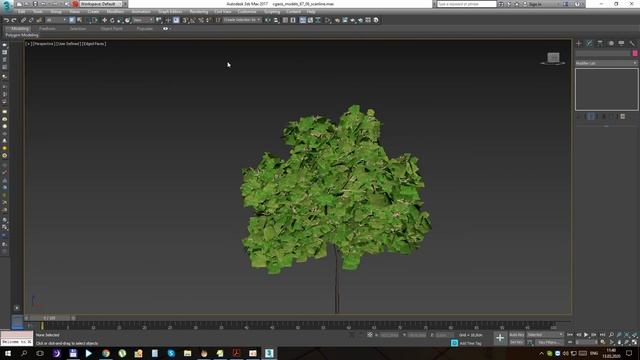
Task: Open the Motion tab in command panel
Action: [x=611, y=43]
